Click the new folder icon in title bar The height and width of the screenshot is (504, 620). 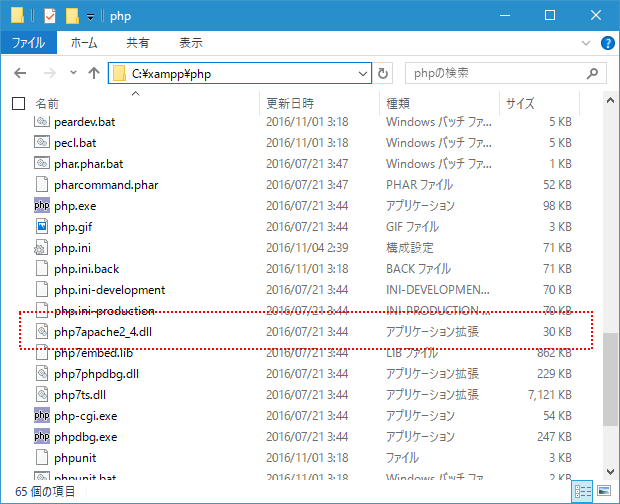click(72, 16)
